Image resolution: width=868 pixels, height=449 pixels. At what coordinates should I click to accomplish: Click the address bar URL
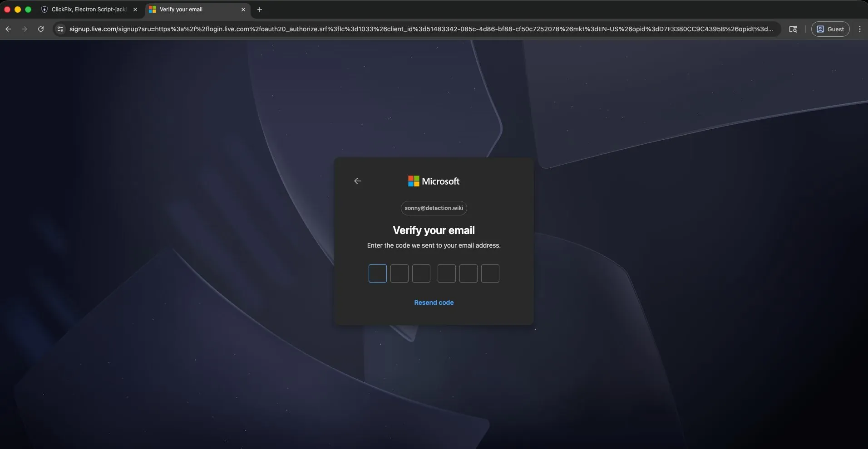421,29
